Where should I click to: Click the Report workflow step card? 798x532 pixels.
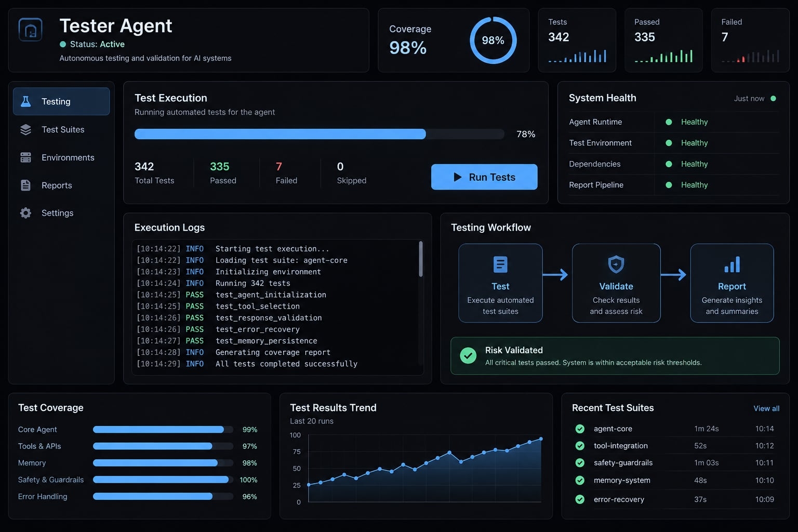(x=732, y=283)
